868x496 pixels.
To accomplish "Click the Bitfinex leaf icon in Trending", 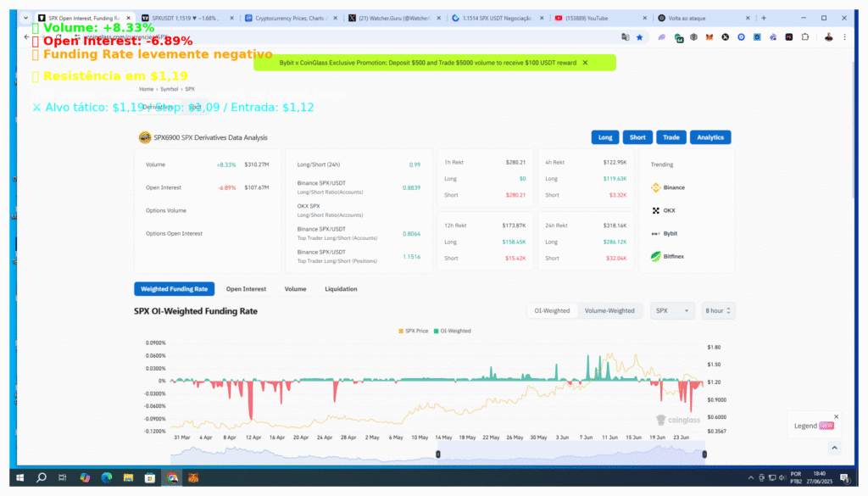I will [x=655, y=256].
